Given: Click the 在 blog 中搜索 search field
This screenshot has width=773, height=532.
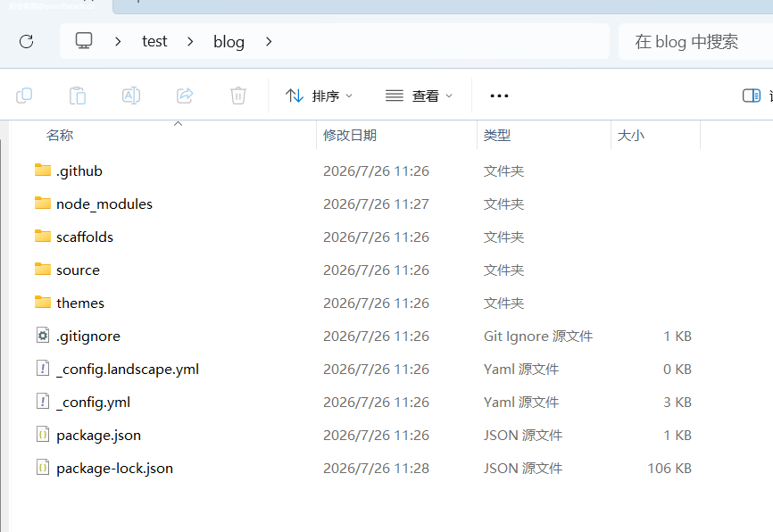Looking at the screenshot, I should [x=695, y=41].
